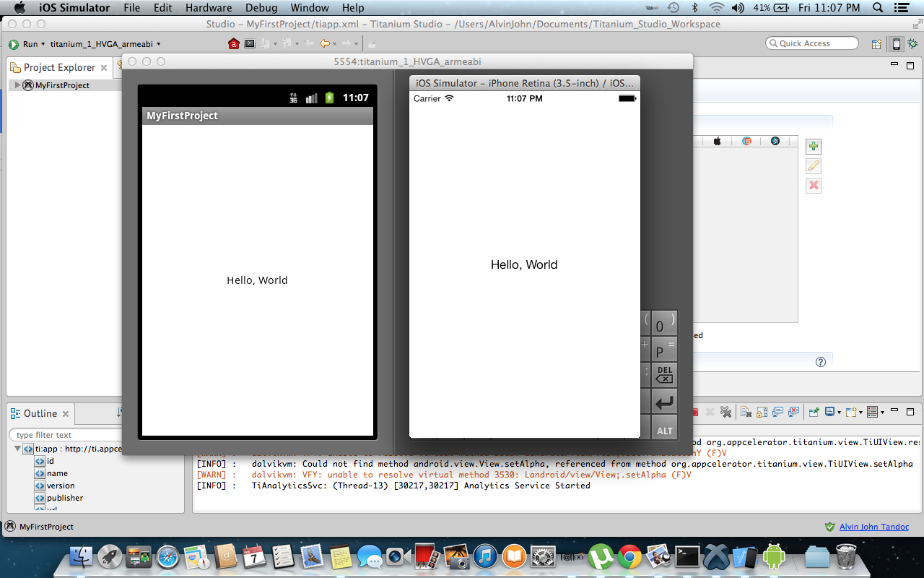
Task: Collapse the ti:app node in Outline
Action: (17, 449)
